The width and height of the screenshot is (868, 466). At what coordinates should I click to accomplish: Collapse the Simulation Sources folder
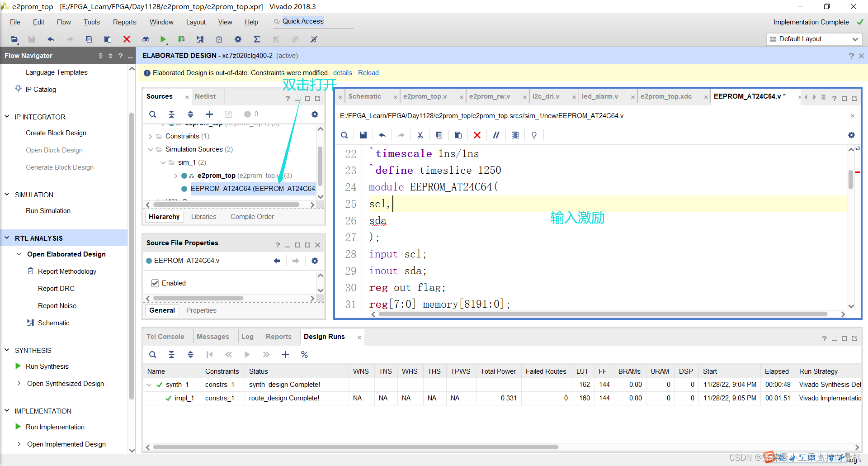(x=151, y=149)
